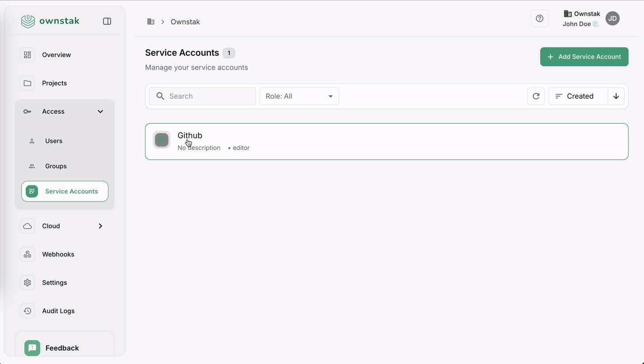Collapse the Access menu chevron
The width and height of the screenshot is (644, 364).
coord(100,111)
